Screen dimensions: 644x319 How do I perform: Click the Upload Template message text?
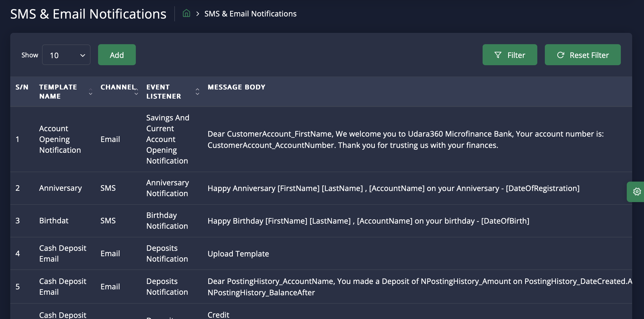point(238,254)
